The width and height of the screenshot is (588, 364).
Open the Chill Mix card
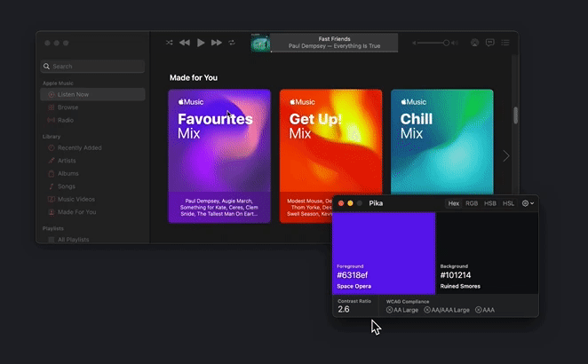pyautogui.click(x=442, y=142)
